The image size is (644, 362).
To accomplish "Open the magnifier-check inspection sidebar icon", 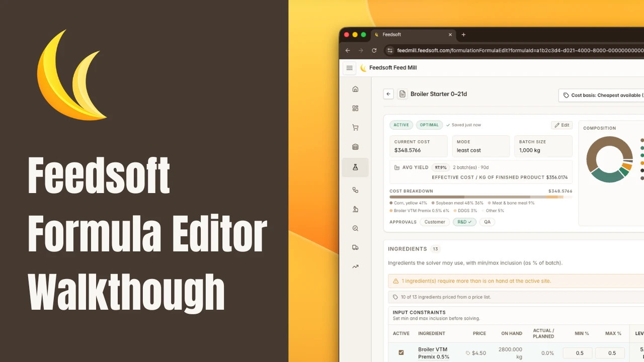I will pos(355,228).
